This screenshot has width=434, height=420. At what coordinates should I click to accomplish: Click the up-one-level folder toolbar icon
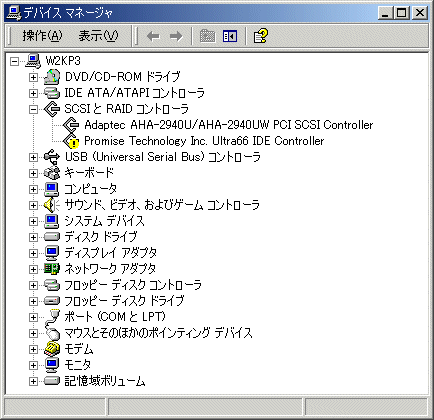207,36
